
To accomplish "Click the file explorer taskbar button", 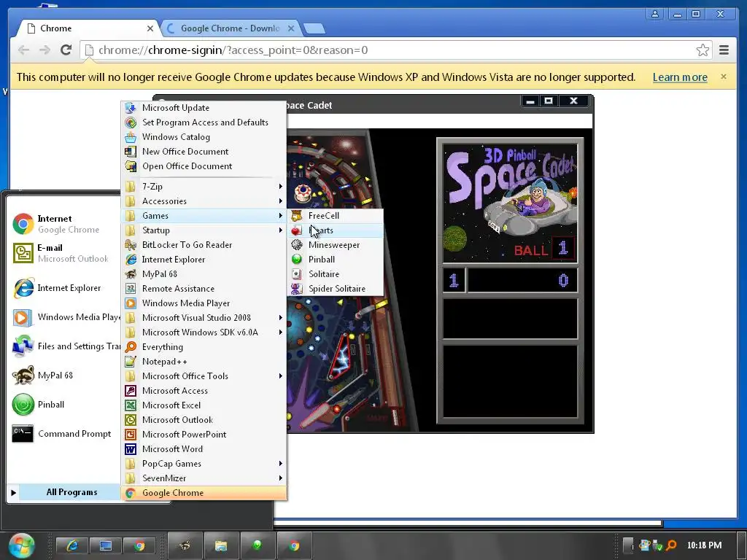I will pyautogui.click(x=221, y=545).
